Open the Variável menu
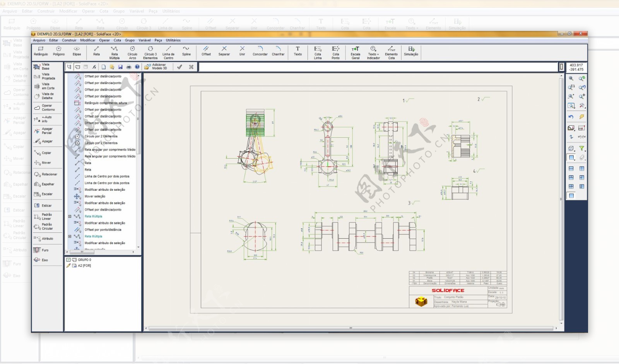The height and width of the screenshot is (364, 619). (x=145, y=40)
